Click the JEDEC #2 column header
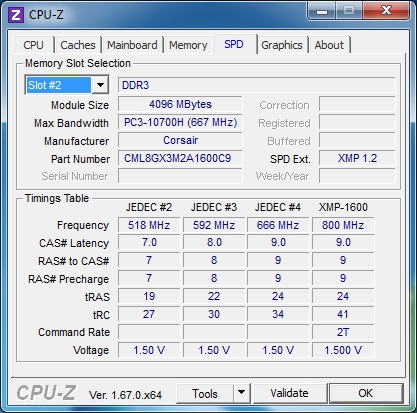 pos(149,207)
